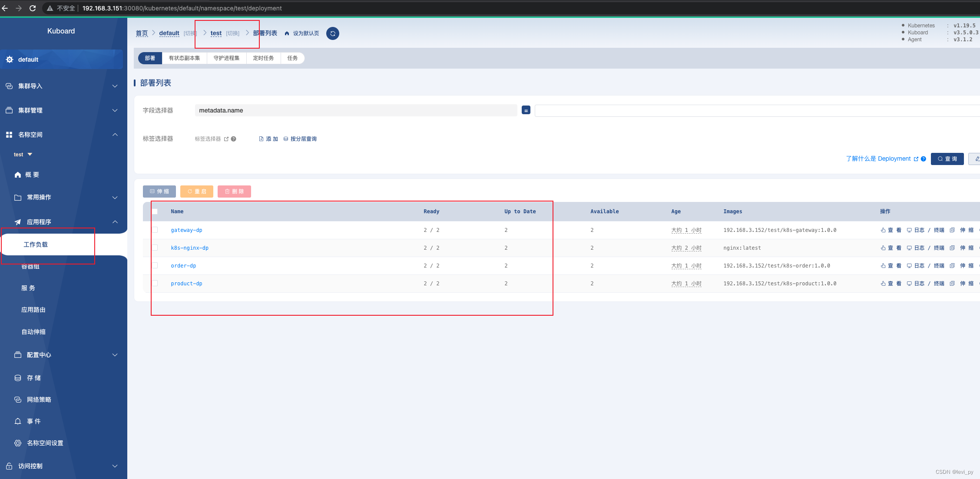Click the 伸缩 copy icon for order-dp

[x=952, y=266]
